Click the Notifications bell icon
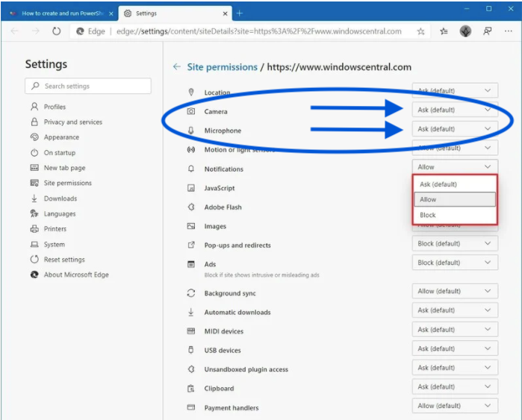This screenshot has height=420, width=522. tap(191, 169)
